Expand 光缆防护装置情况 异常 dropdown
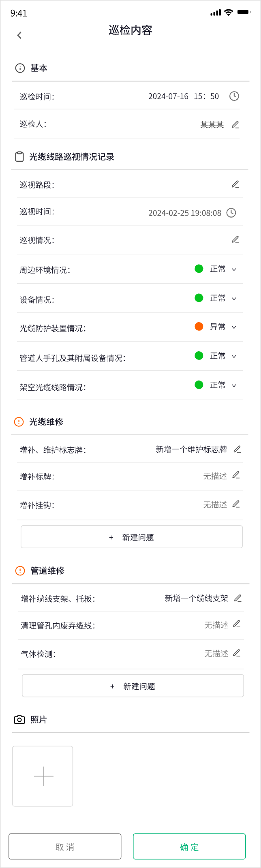Image resolution: width=261 pixels, height=868 pixels. pos(234,327)
